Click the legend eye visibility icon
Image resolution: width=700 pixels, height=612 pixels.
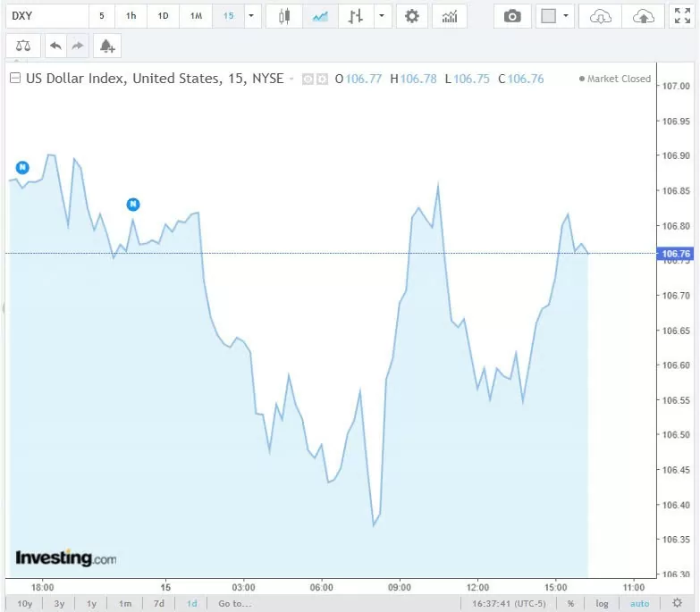(x=308, y=79)
